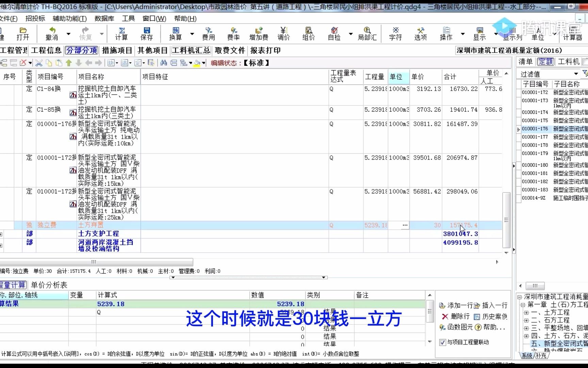Open the dropdown arrow next to 自检

click(350, 34)
